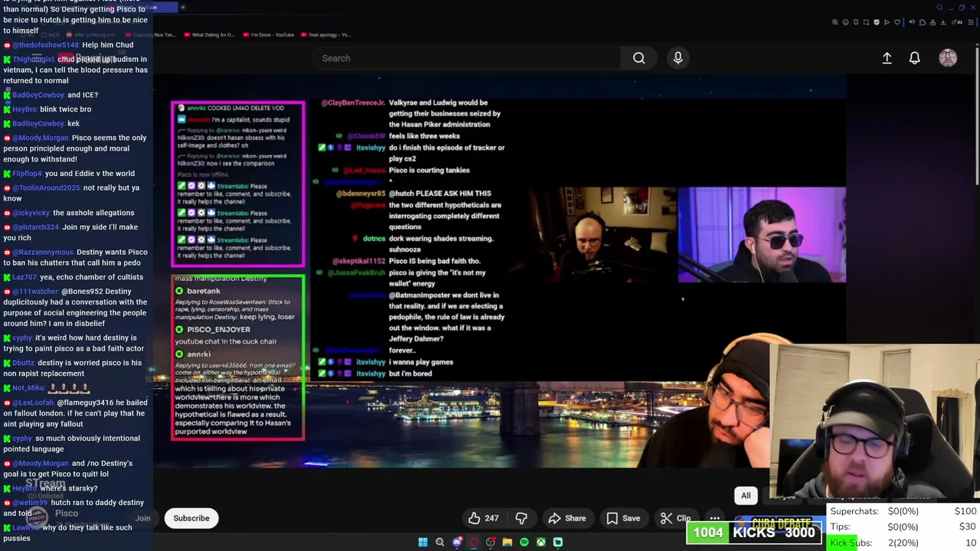
Task: Click the browser toolbar zoom magnifier icon
Action: coord(835,22)
